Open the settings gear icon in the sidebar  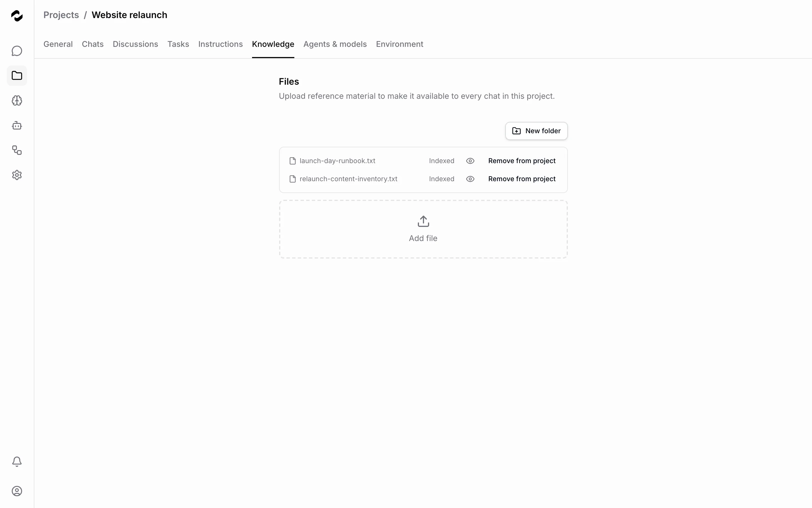(17, 175)
